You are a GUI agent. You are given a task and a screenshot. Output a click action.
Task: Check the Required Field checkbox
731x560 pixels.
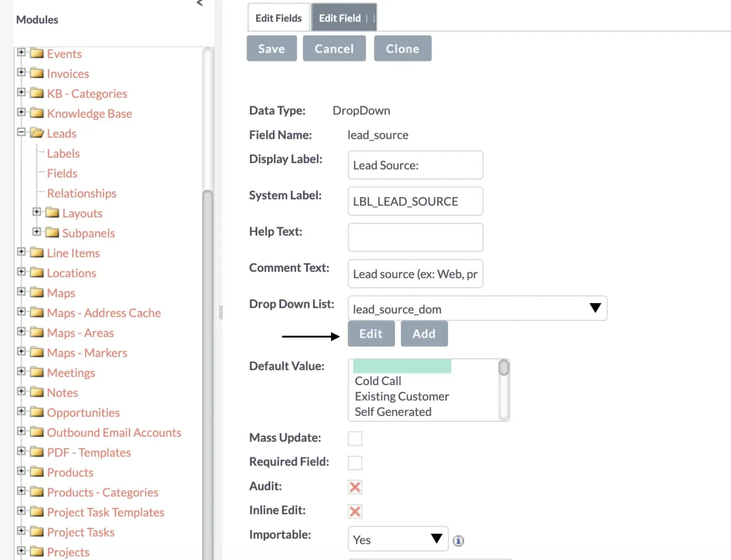(x=354, y=463)
